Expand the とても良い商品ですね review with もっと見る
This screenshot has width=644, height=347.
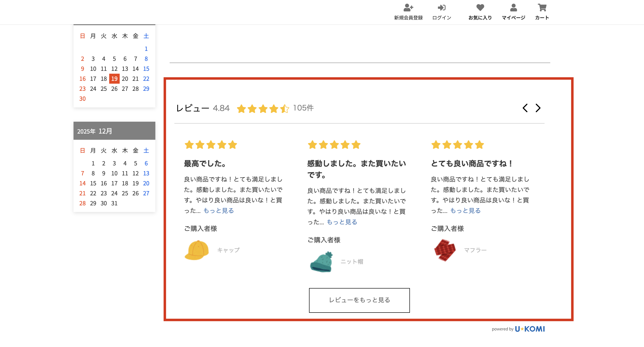click(465, 211)
